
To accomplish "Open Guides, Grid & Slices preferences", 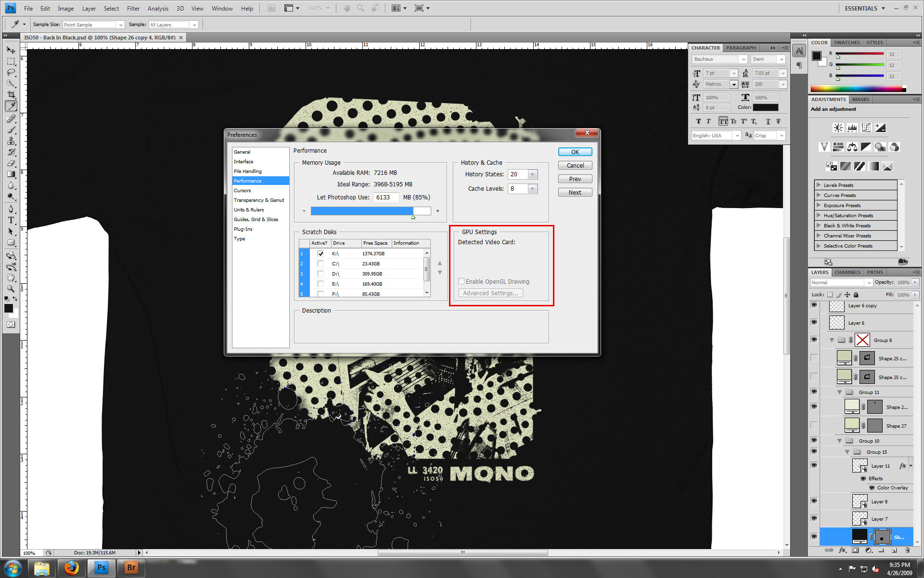I will tap(256, 219).
